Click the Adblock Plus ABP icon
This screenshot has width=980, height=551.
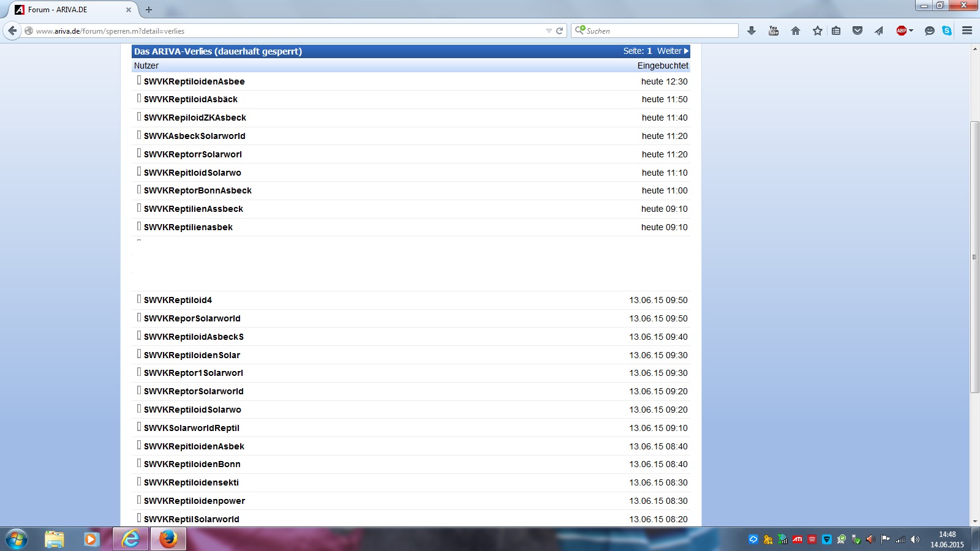901,31
